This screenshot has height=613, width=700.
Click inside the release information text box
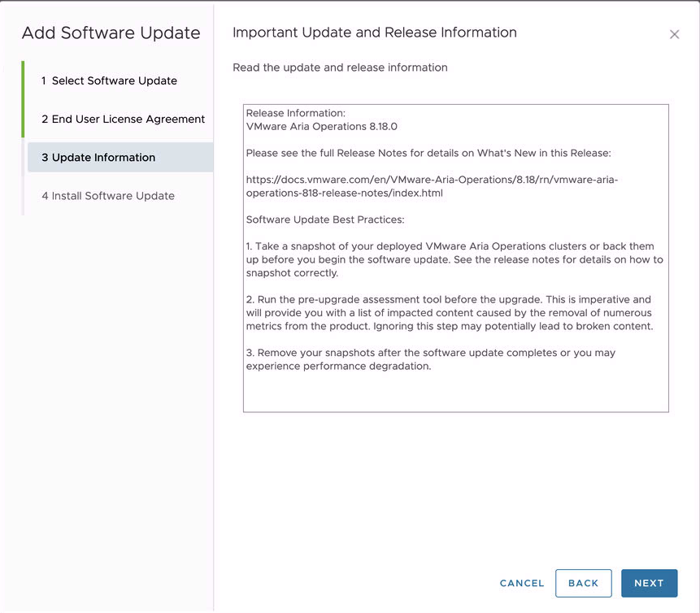456,258
